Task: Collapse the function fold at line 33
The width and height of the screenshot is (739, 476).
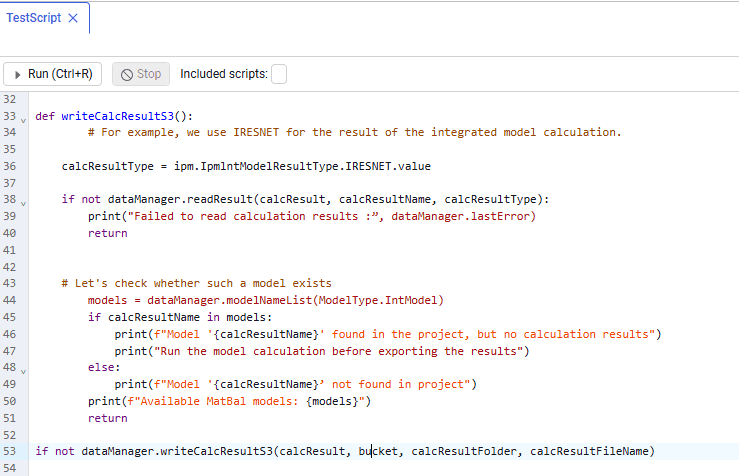Action: click(23, 121)
